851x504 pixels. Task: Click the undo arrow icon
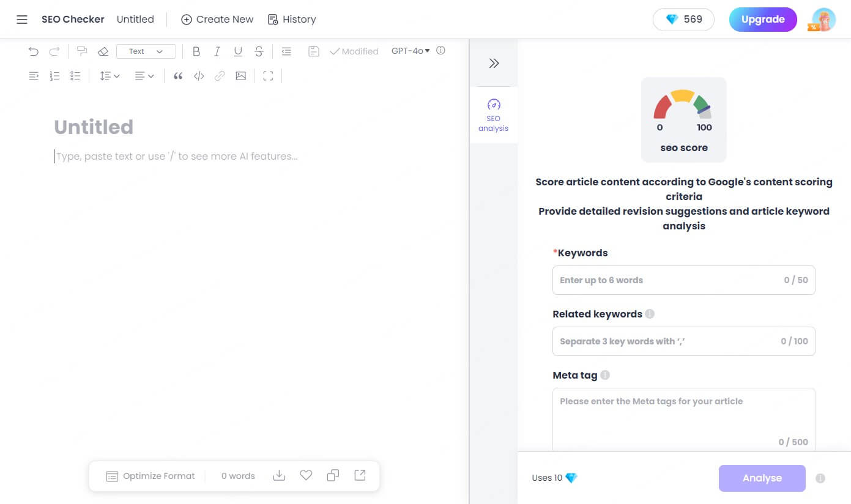(34, 51)
